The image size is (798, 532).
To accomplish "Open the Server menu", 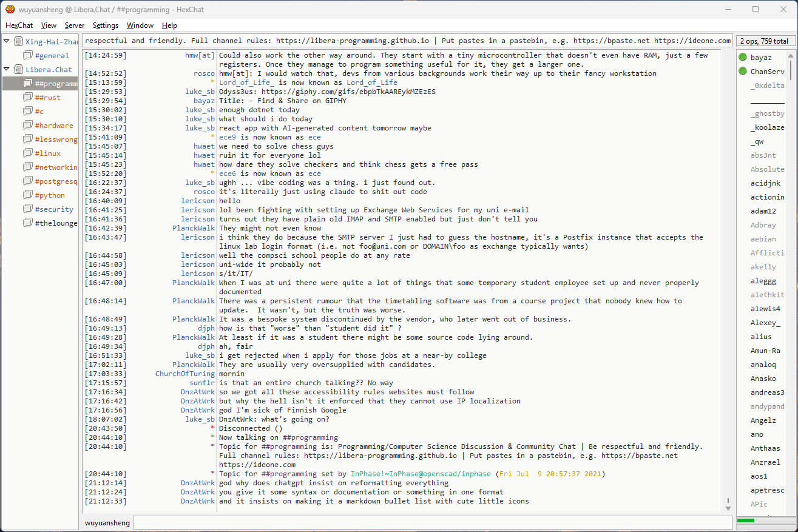I will [75, 25].
